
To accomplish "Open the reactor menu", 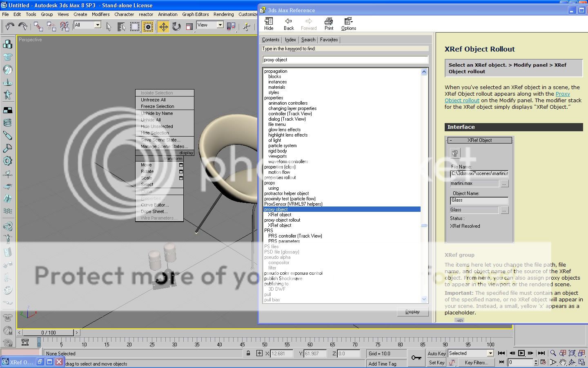I will pyautogui.click(x=146, y=14).
